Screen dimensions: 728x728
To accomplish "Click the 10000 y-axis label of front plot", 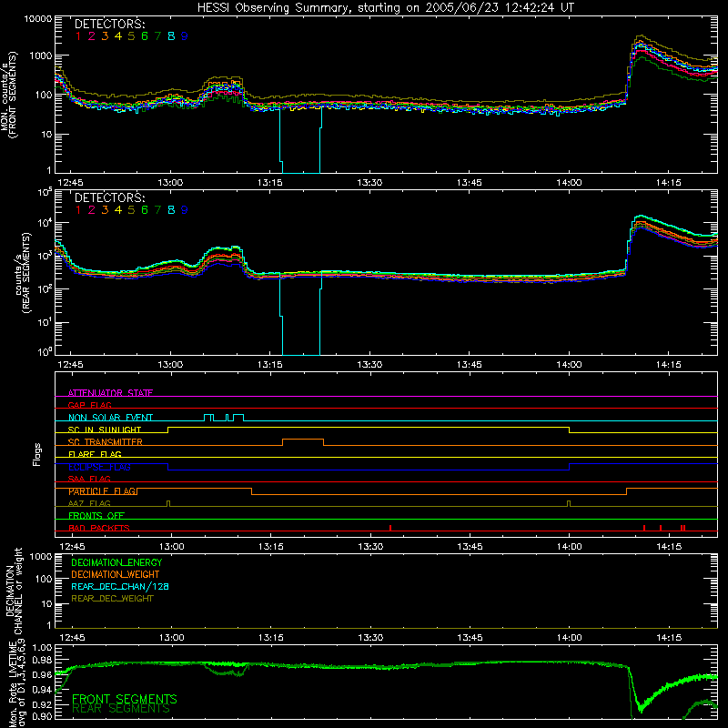I will click(x=38, y=18).
